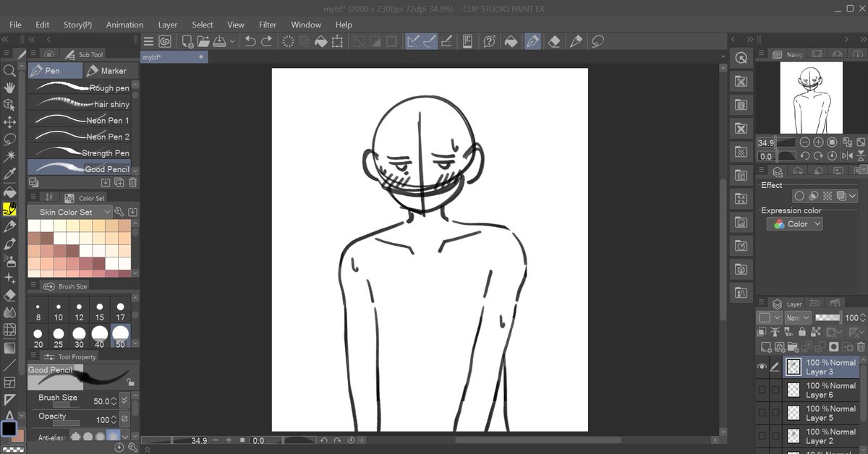Click the Clear circle-dots icon in command bar
Image resolution: width=868 pixels, height=454 pixels.
[x=287, y=41]
